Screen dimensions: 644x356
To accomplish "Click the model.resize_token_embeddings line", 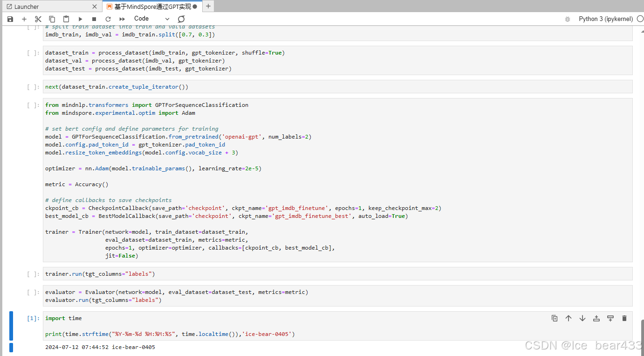I will click(x=142, y=153).
